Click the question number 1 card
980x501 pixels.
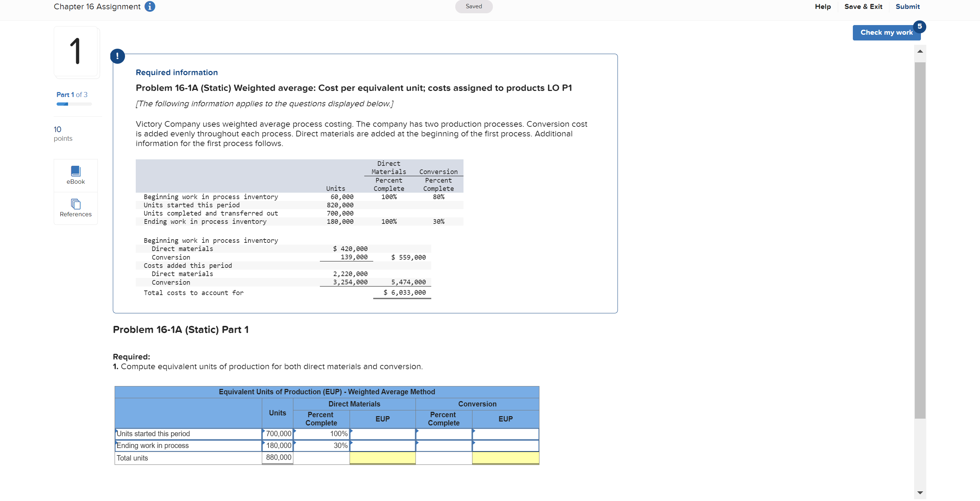tap(76, 51)
